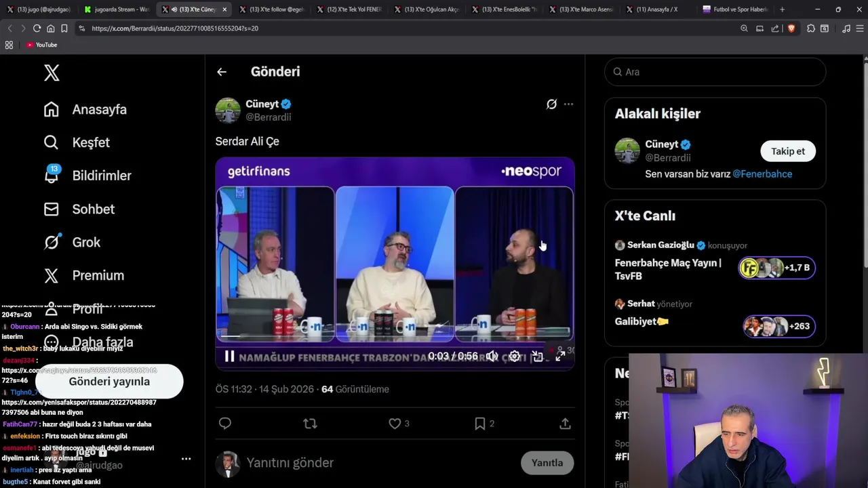Open Sohbet messages

[79, 209]
